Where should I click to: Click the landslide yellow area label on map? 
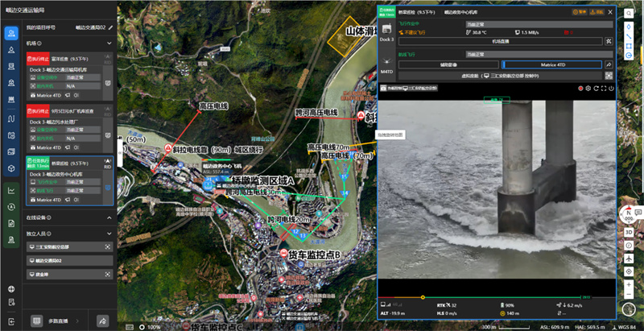pyautogui.click(x=361, y=31)
